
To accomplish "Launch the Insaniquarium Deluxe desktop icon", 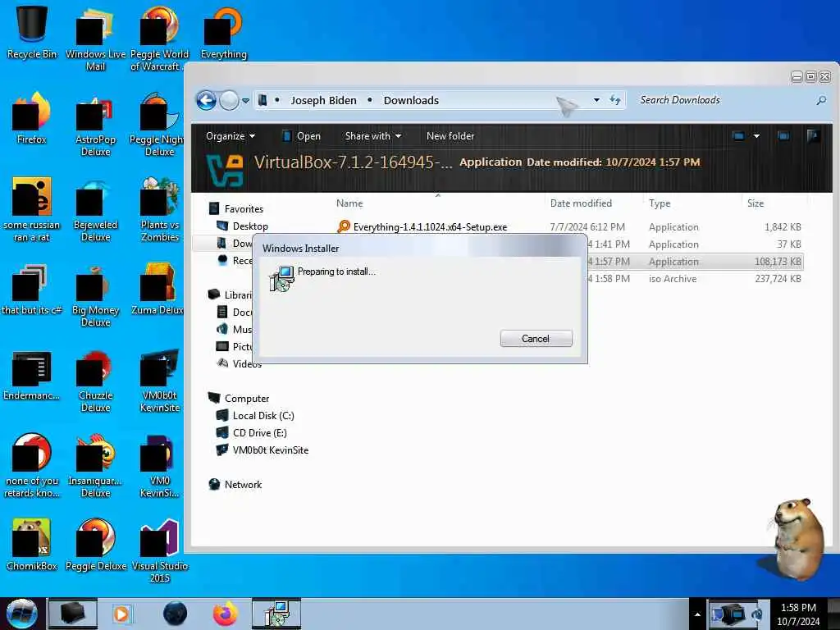I will pyautogui.click(x=95, y=466).
